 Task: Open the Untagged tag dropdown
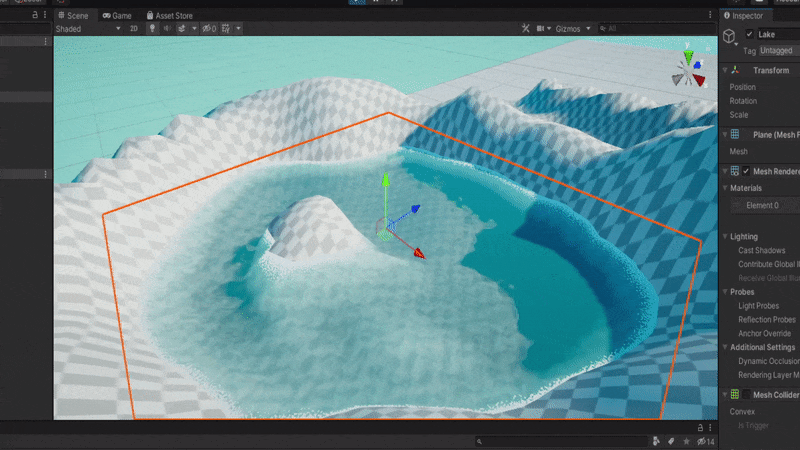click(x=777, y=50)
